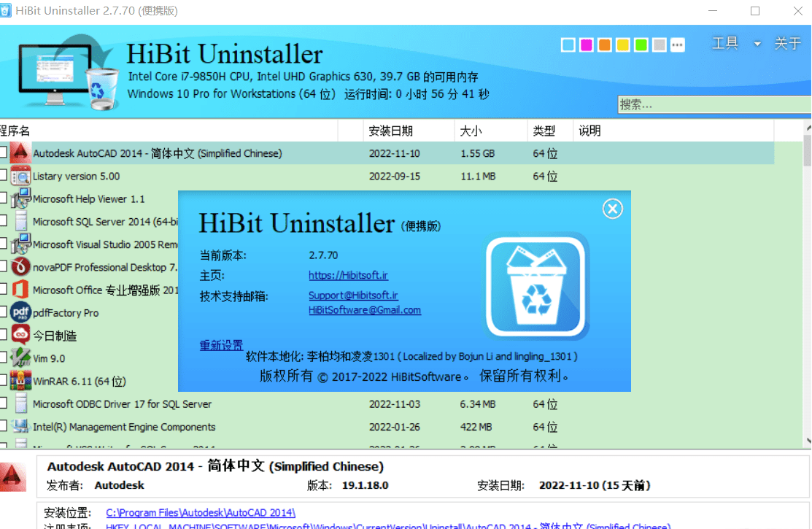
Task: Open the AutoCAD registry key HKEY_LOCAL_MACHINE link
Action: pos(388,525)
